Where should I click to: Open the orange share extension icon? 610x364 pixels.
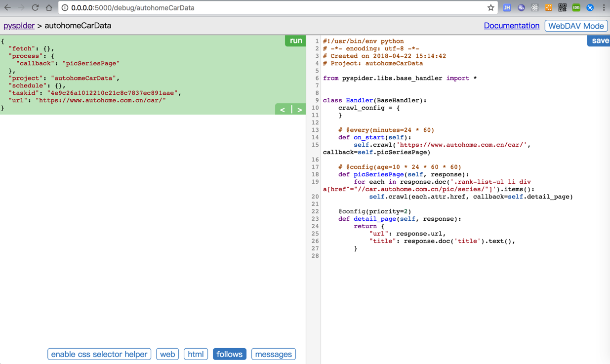click(549, 7)
